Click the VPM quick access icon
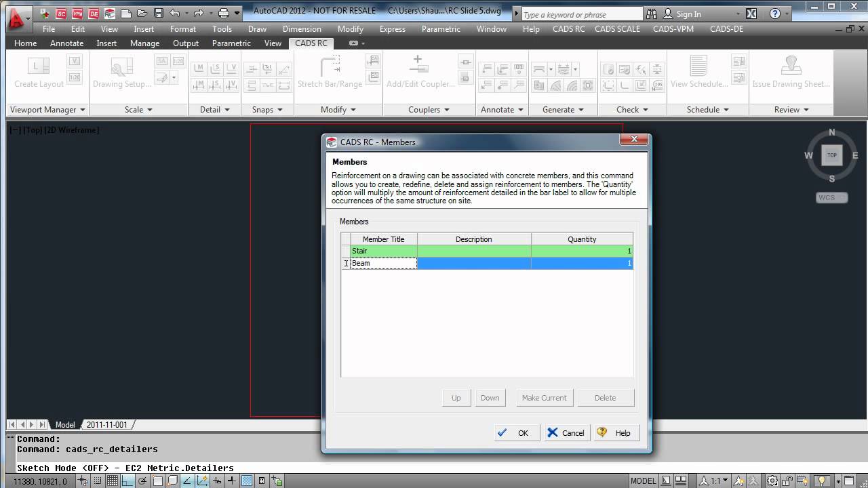The width and height of the screenshot is (868, 488). pyautogui.click(x=78, y=13)
